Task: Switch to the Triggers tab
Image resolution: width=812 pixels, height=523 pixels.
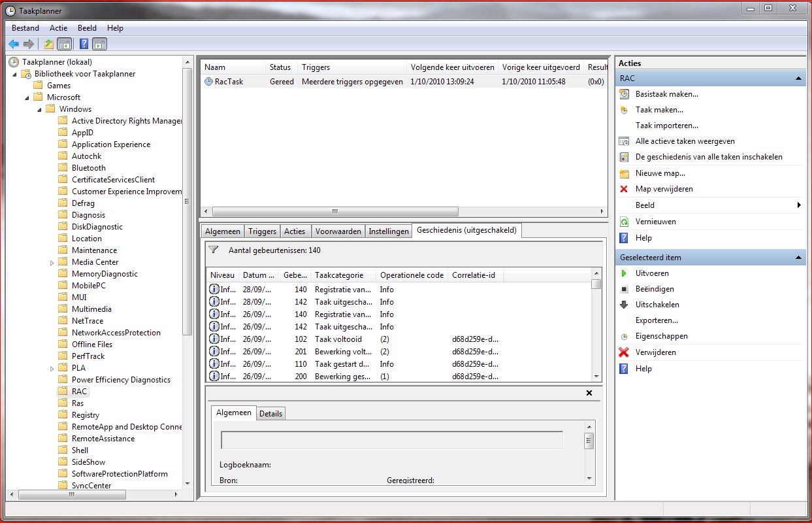Action: pos(262,231)
